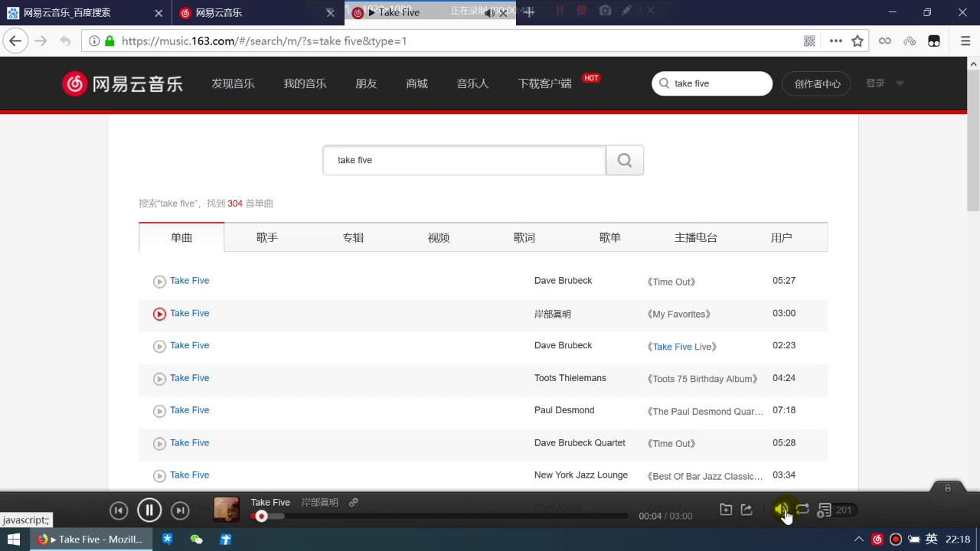Select the 单曲 tab
Screen dimensions: 980x551
point(181,237)
